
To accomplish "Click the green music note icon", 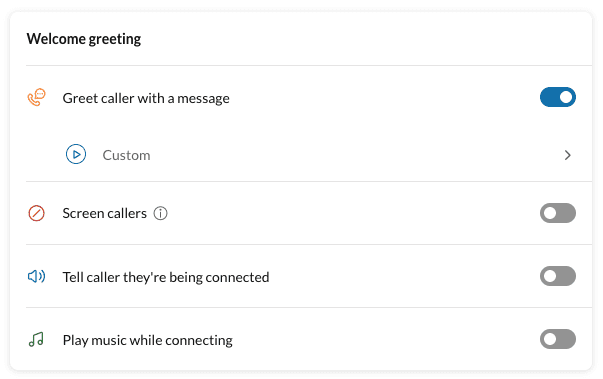I will tap(36, 340).
